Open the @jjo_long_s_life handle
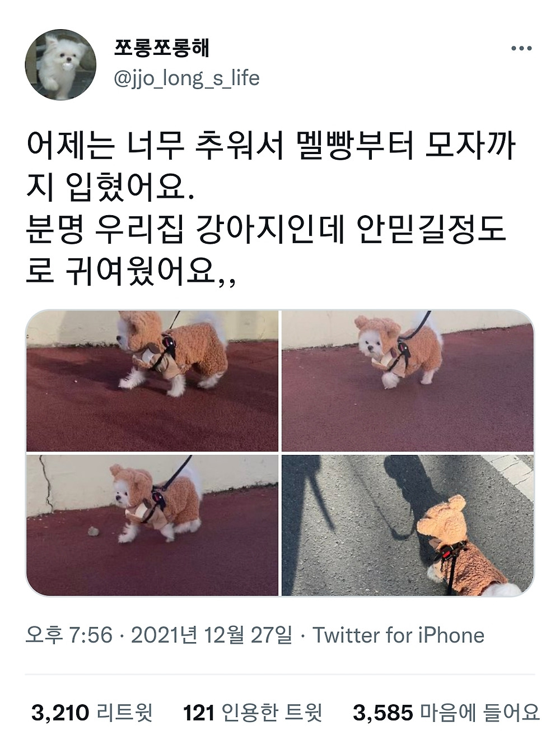This screenshot has height=739, width=560. point(186,78)
